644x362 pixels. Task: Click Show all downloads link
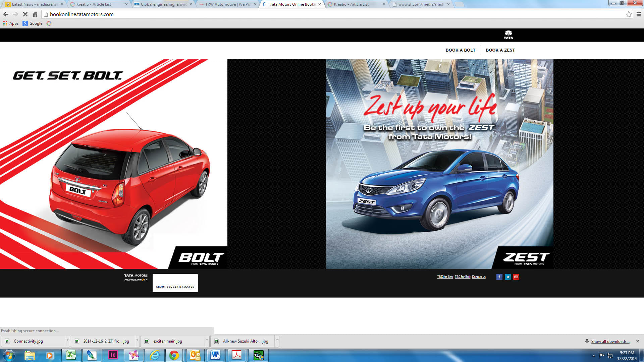(610, 341)
